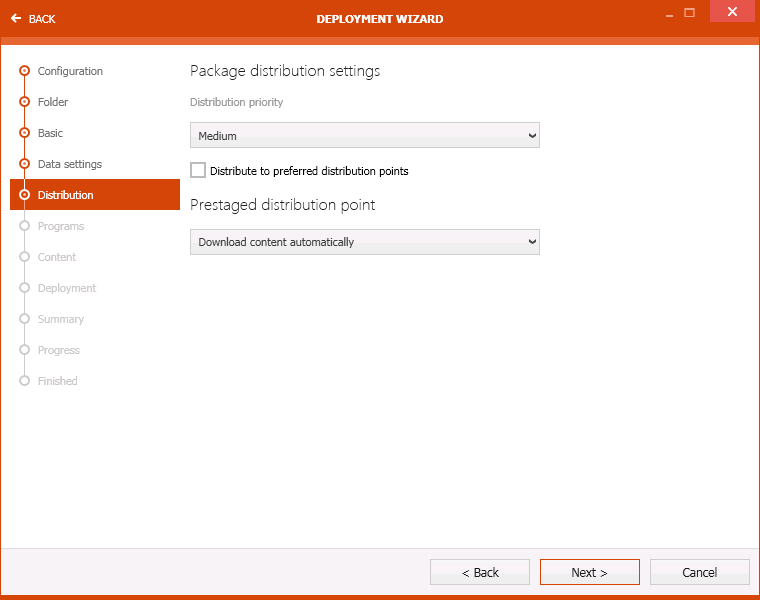Select the Deployment step label

pyautogui.click(x=66, y=288)
